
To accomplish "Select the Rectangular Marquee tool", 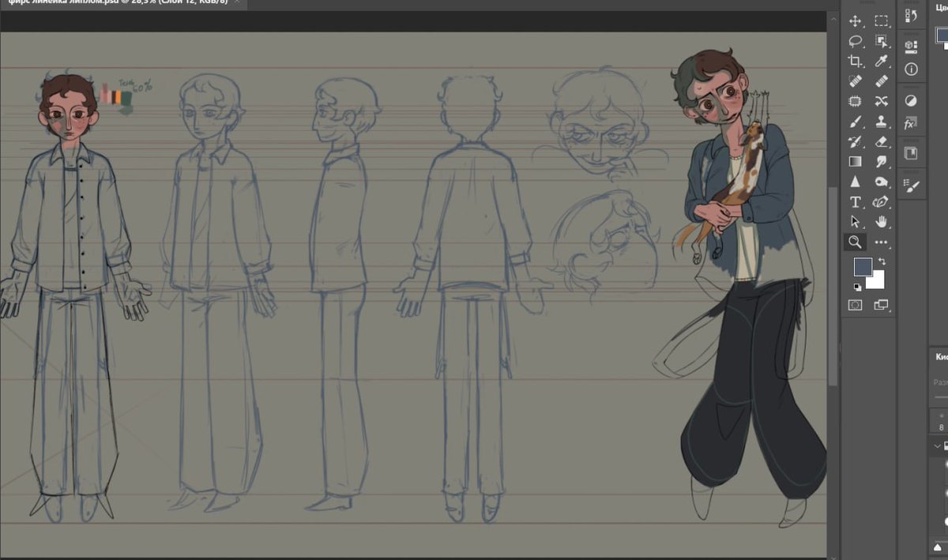I will tap(882, 21).
